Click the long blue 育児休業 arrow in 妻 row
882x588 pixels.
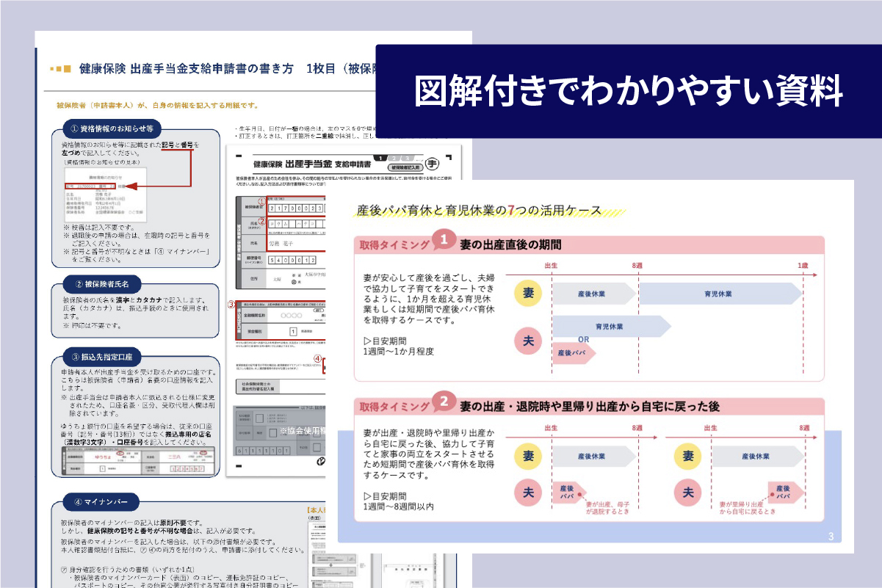pos(720,294)
